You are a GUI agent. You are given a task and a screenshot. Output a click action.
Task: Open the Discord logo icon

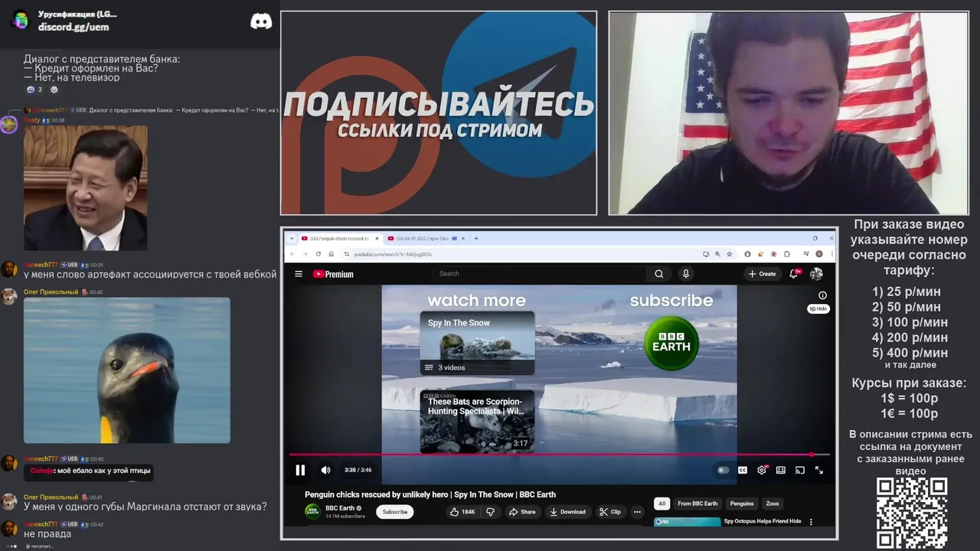pyautogui.click(x=261, y=21)
